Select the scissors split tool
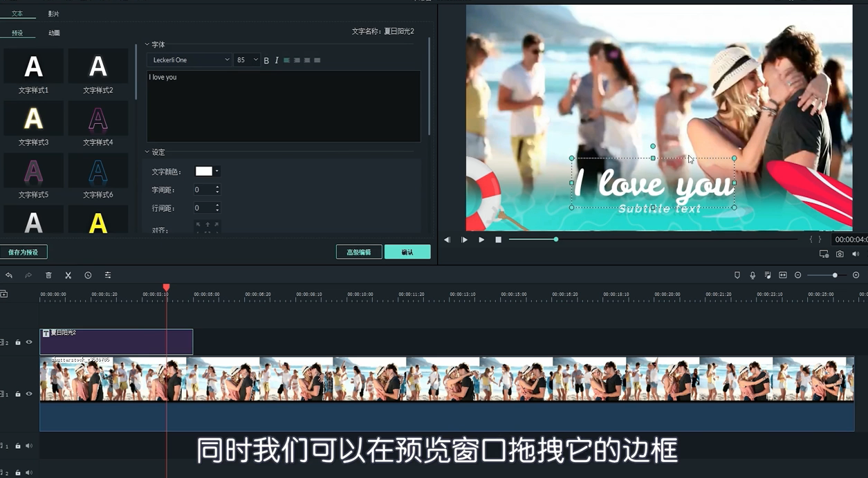Image resolution: width=868 pixels, height=478 pixels. (x=68, y=275)
